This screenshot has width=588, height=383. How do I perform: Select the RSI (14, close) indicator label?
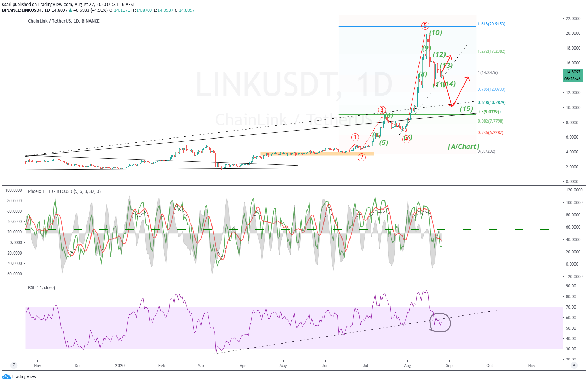pos(42,287)
